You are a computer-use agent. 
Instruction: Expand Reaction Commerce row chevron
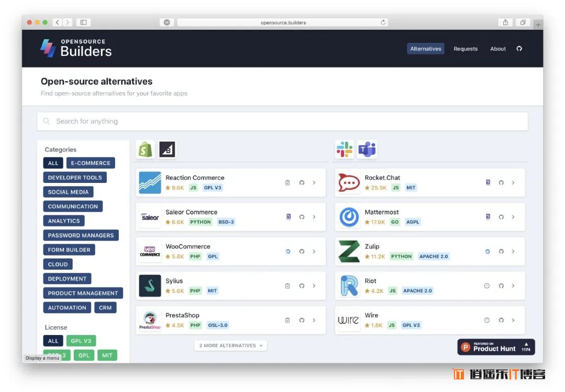click(314, 183)
